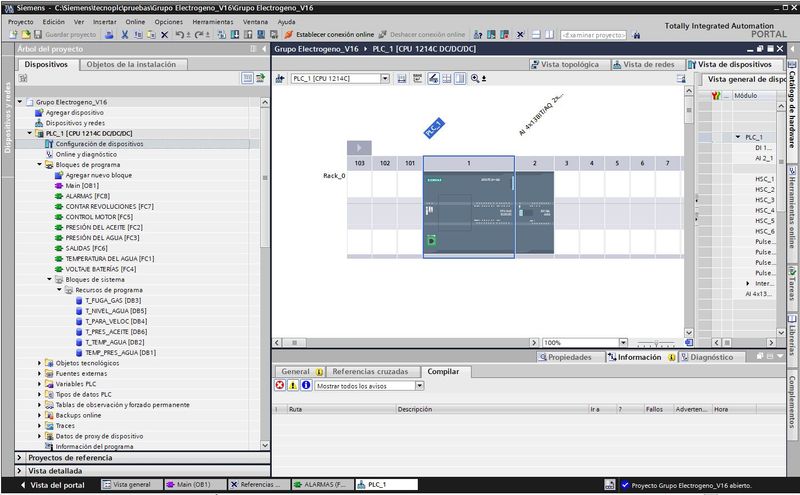Open the Online menu
The image size is (800, 495).
(135, 22)
